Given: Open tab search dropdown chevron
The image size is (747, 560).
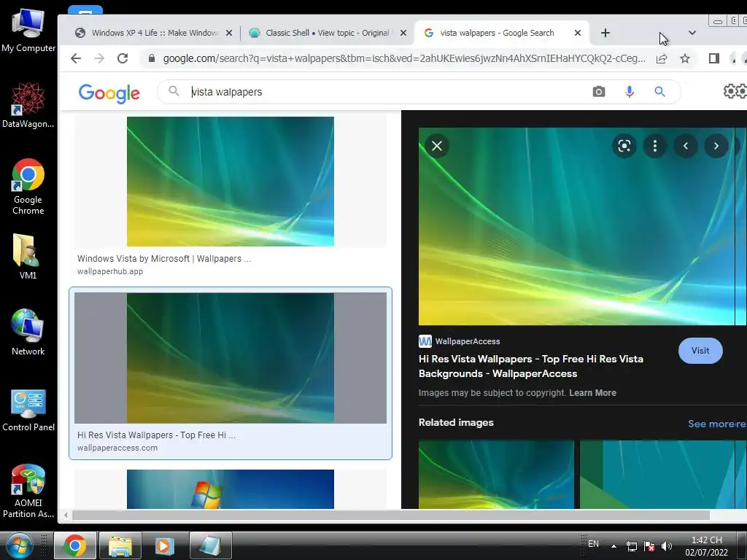Looking at the screenshot, I should pyautogui.click(x=692, y=33).
